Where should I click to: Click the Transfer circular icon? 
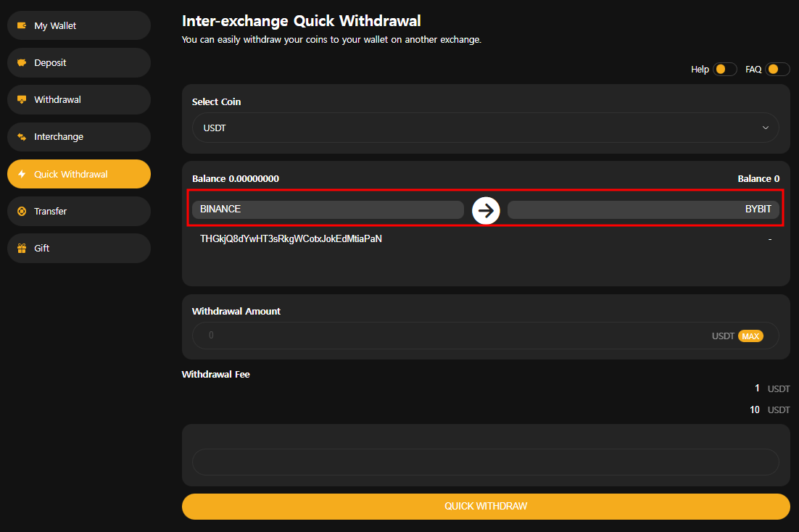point(22,211)
